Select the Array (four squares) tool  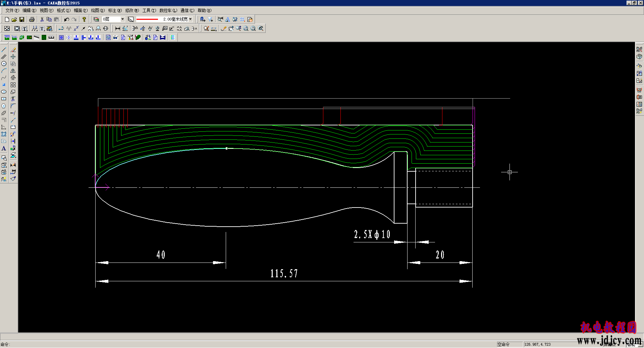(x=13, y=85)
